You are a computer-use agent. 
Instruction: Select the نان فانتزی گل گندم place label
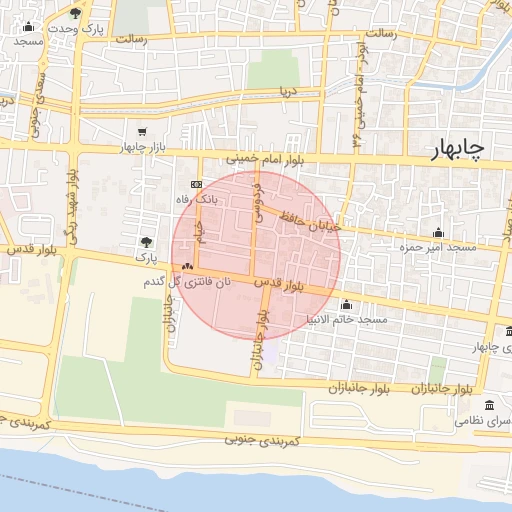point(187,282)
